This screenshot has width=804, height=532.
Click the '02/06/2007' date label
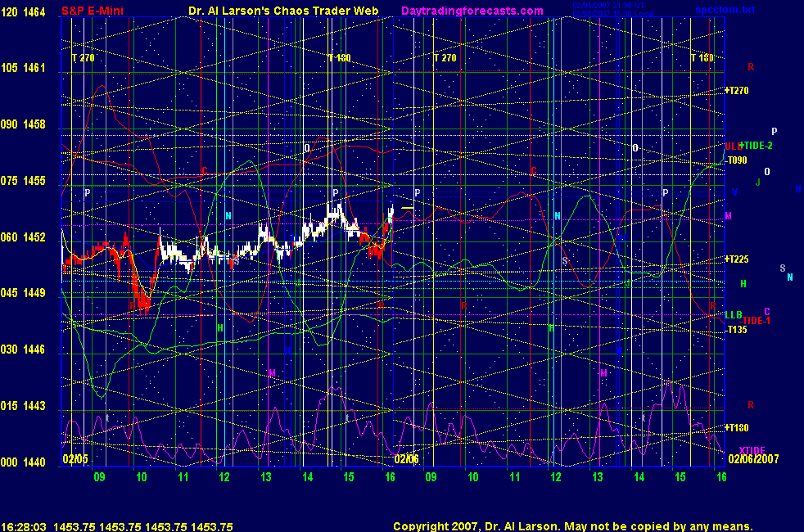[x=753, y=458]
